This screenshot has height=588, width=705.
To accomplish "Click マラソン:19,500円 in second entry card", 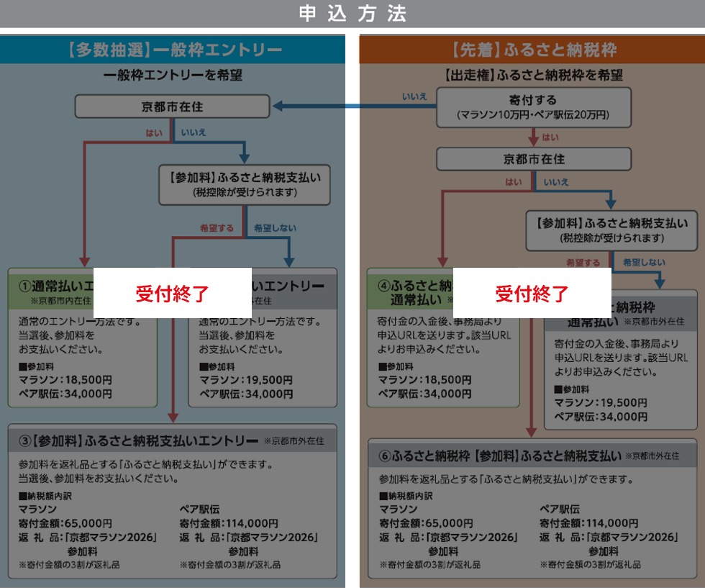I will [246, 380].
